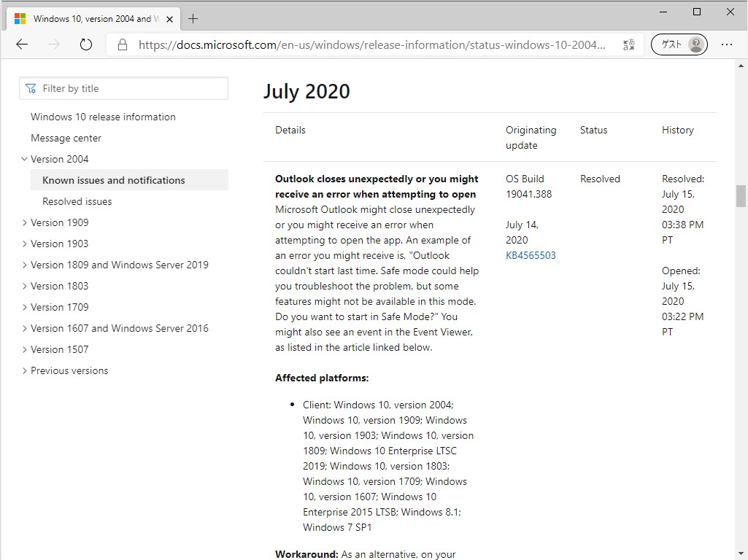Open the browser settings ellipsis menu
Screen dimensions: 748x560
pyautogui.click(x=727, y=44)
